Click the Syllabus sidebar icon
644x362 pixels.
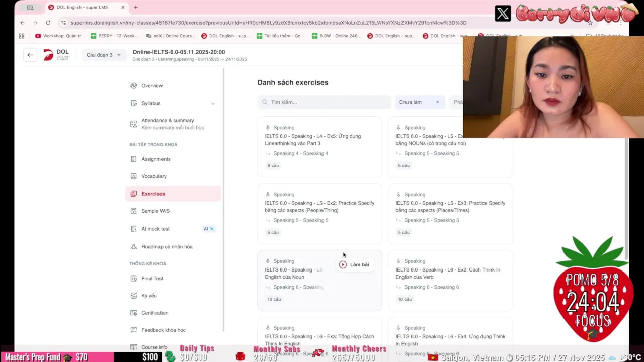click(x=133, y=103)
